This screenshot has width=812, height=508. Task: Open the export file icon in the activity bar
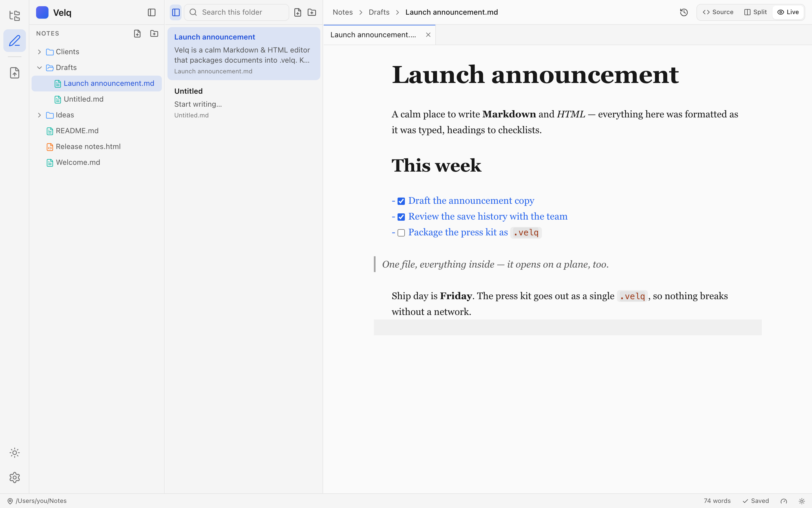point(14,73)
